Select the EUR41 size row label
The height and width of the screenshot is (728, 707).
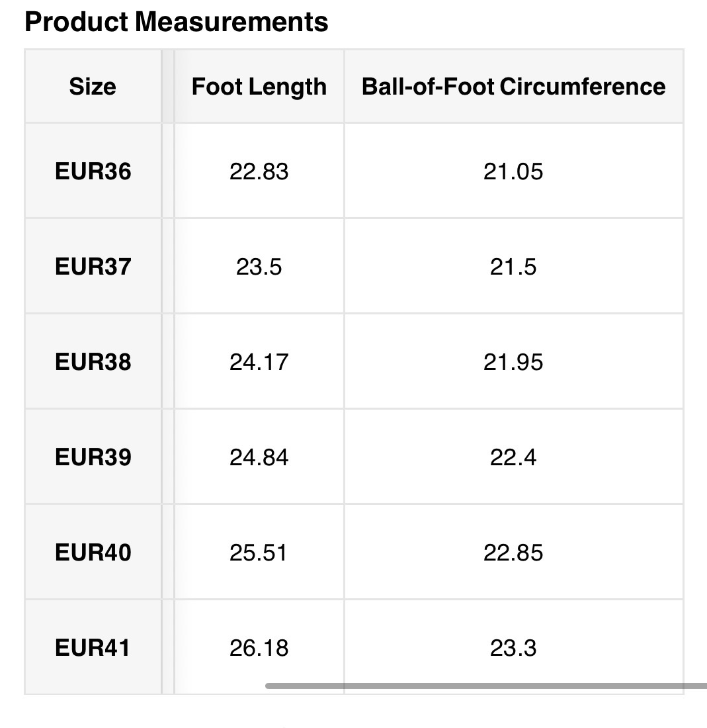(x=93, y=649)
